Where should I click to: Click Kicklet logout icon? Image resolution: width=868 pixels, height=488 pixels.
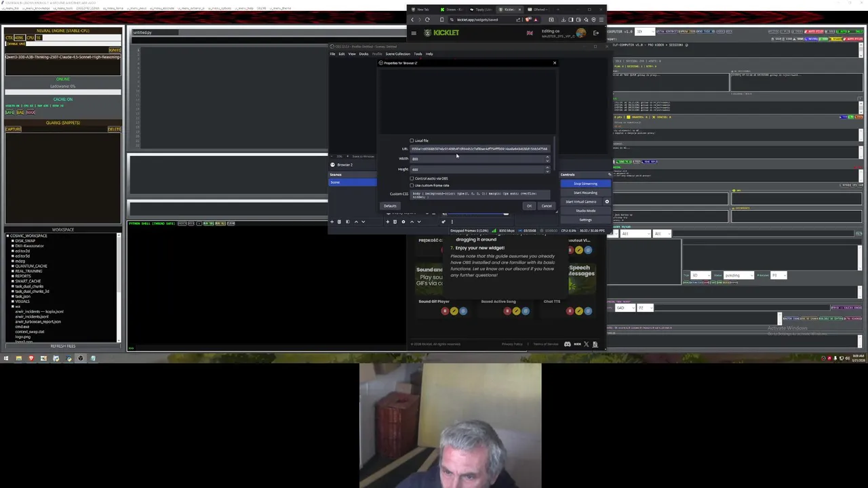point(596,33)
